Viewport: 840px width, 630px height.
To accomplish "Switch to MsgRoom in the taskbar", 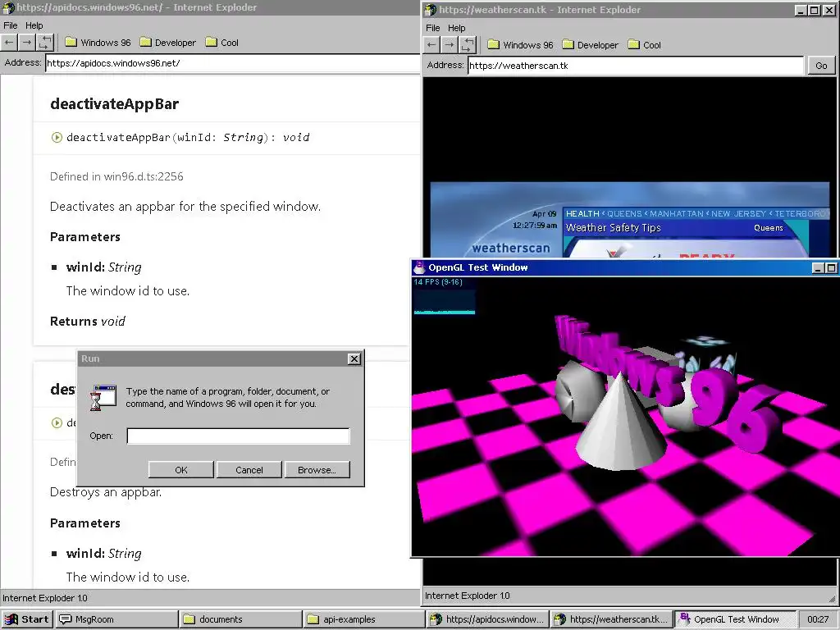I will pyautogui.click(x=116, y=619).
